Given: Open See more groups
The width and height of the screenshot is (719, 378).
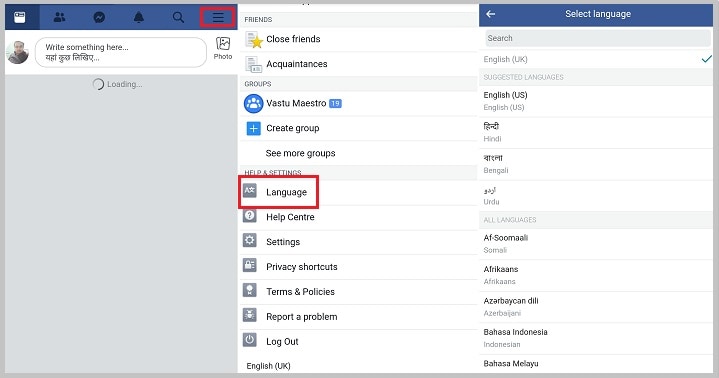Looking at the screenshot, I should tap(300, 153).
